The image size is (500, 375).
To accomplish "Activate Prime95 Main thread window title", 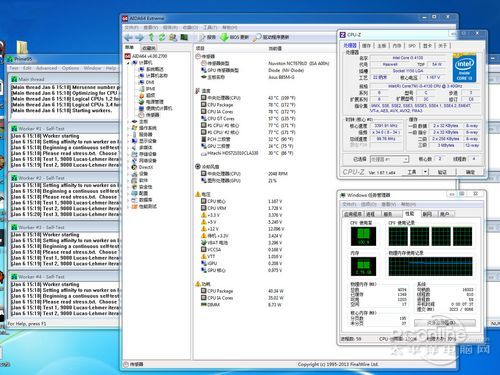I will tap(31, 79).
